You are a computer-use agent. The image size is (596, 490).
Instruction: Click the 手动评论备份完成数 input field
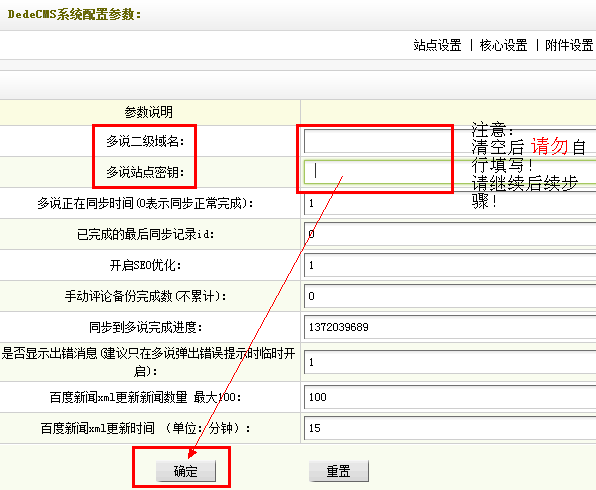[450, 297]
